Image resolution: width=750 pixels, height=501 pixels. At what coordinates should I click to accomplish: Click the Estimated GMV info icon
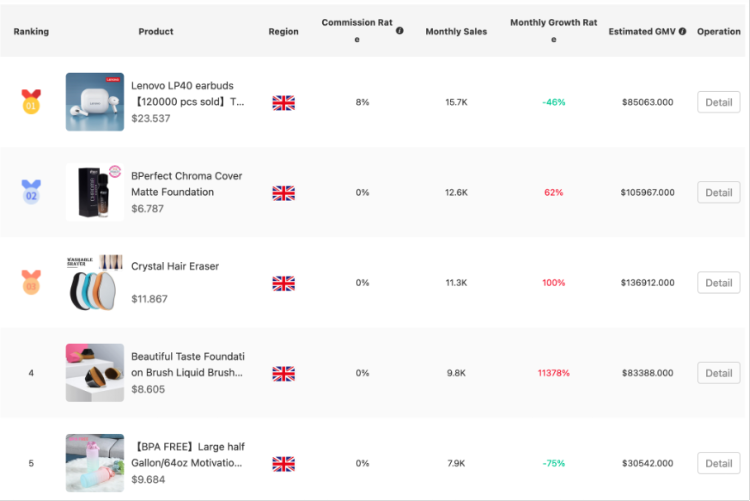click(682, 31)
